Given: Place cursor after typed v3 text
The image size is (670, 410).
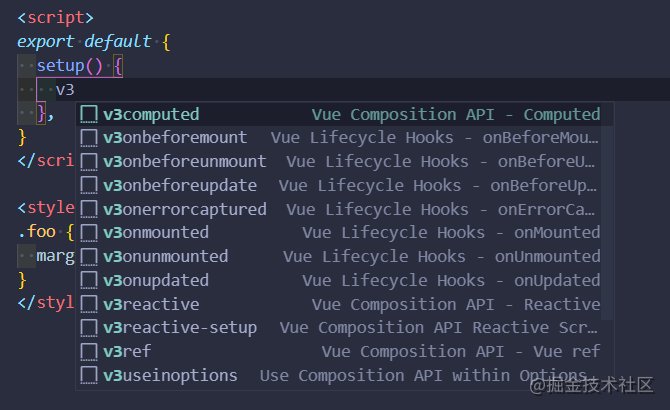Looking at the screenshot, I should (x=76, y=90).
